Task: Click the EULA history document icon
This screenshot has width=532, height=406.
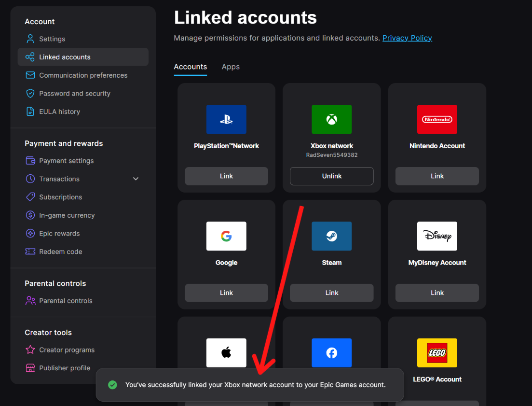Action: (30, 112)
